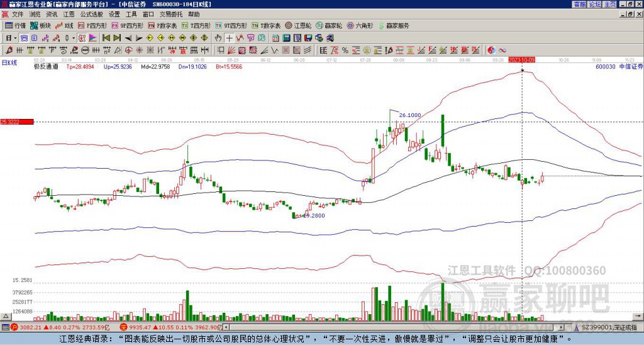The height and width of the screenshot is (345, 644).
Task: Click the right-arrow button at chart edge
Action: pos(638,316)
